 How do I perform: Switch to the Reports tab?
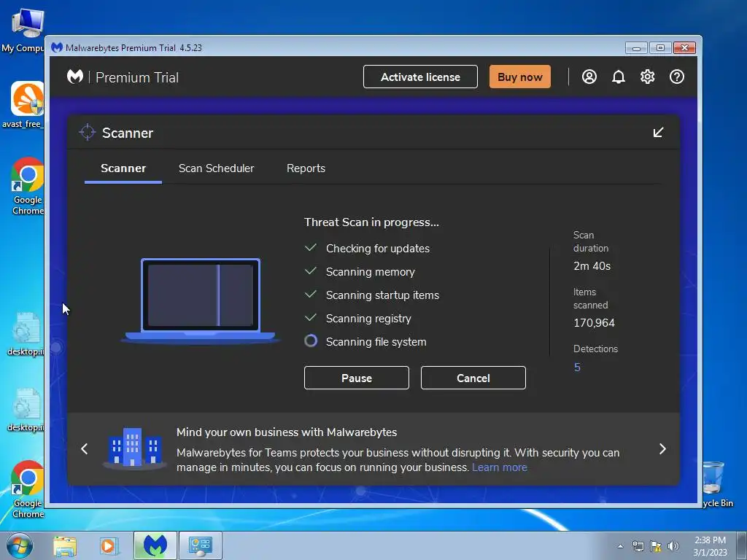click(x=306, y=168)
